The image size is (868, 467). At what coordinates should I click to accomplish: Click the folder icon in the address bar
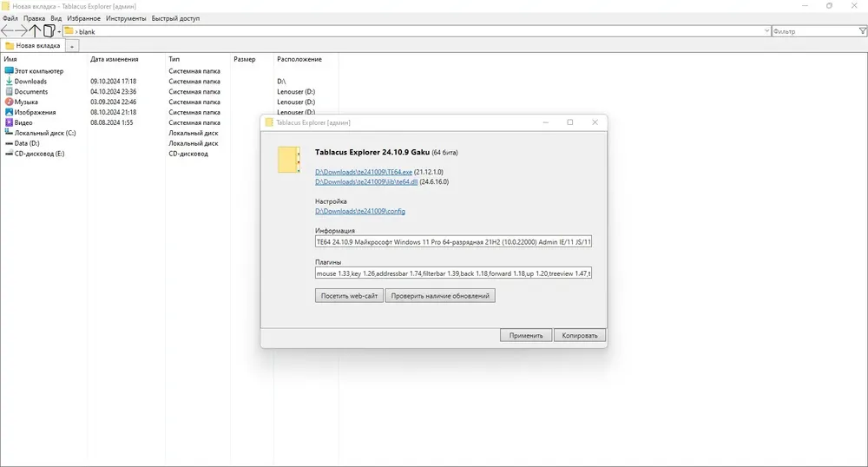[69, 31]
